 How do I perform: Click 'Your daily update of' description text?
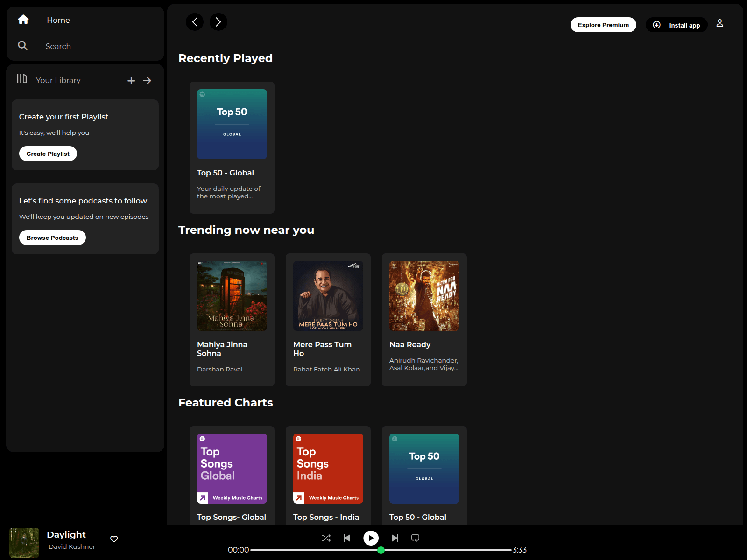[x=229, y=189]
